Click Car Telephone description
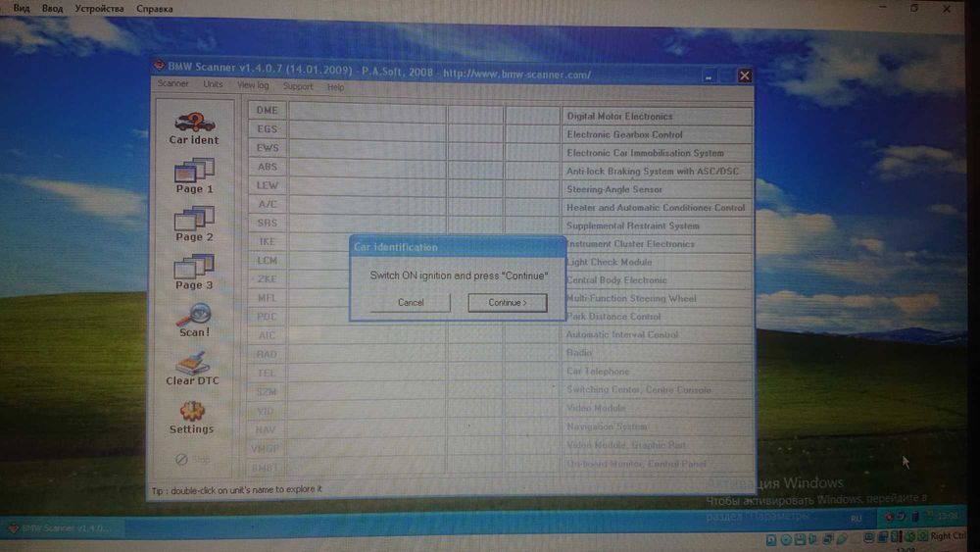This screenshot has height=552, width=980. [x=598, y=371]
